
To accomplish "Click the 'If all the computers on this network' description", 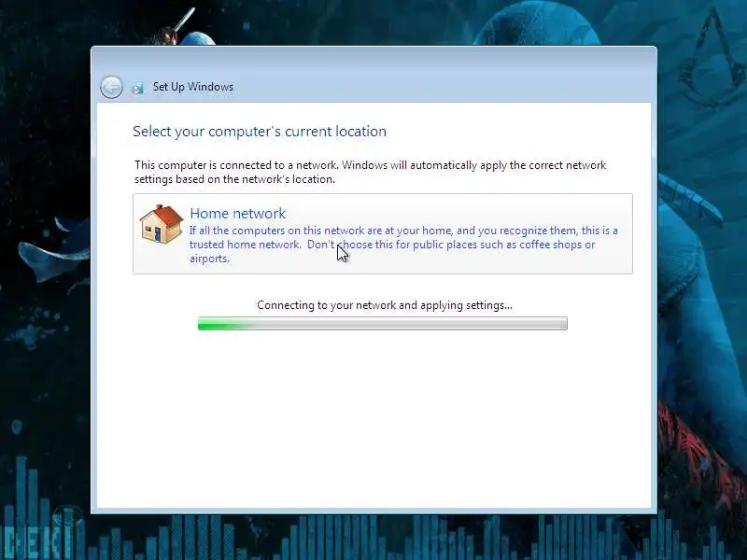I will [403, 245].
